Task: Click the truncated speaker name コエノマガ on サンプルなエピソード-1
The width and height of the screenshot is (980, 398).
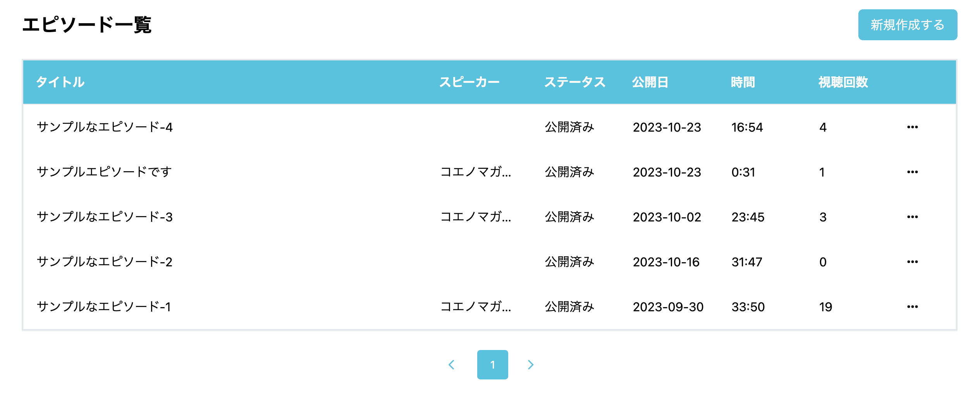Action: 476,306
